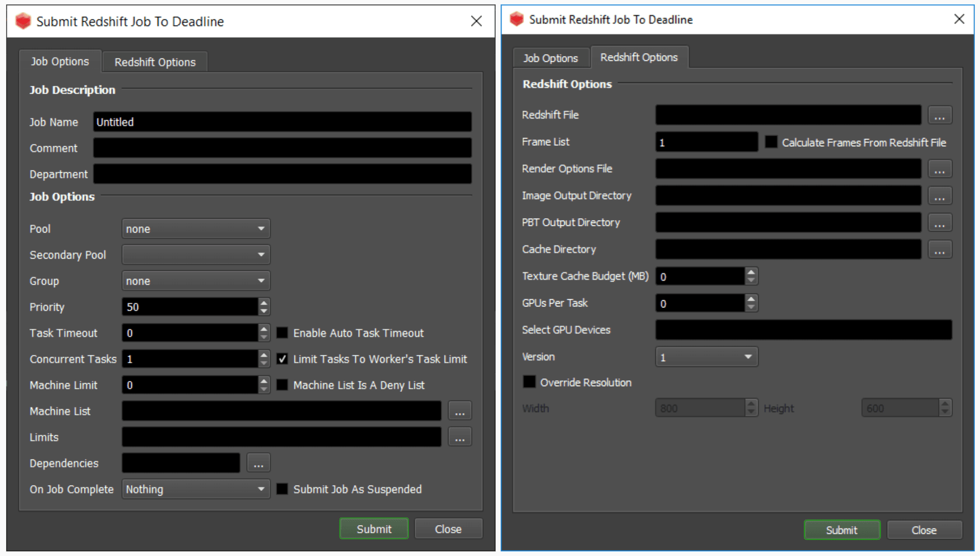Uncheck Limit Tasks To Worker's Task Limit

pos(282,359)
